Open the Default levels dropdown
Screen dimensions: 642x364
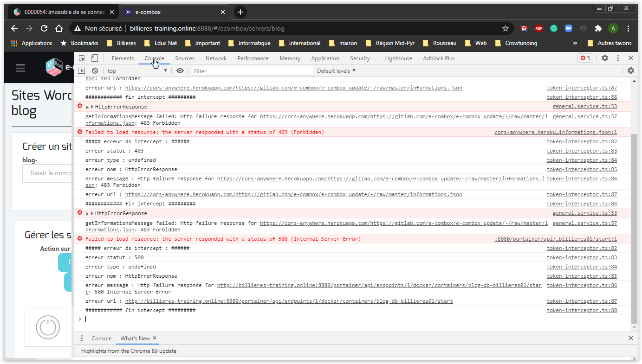point(336,71)
